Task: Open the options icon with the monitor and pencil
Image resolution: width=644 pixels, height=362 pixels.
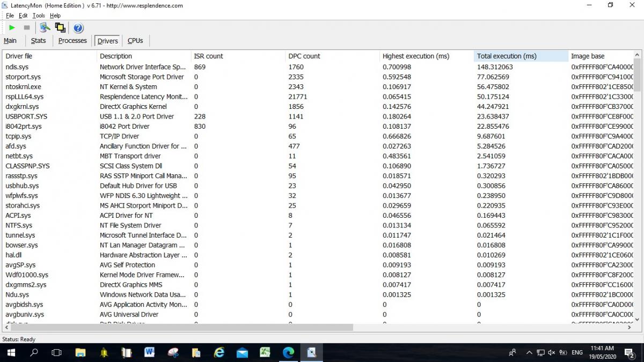Action: [x=45, y=27]
